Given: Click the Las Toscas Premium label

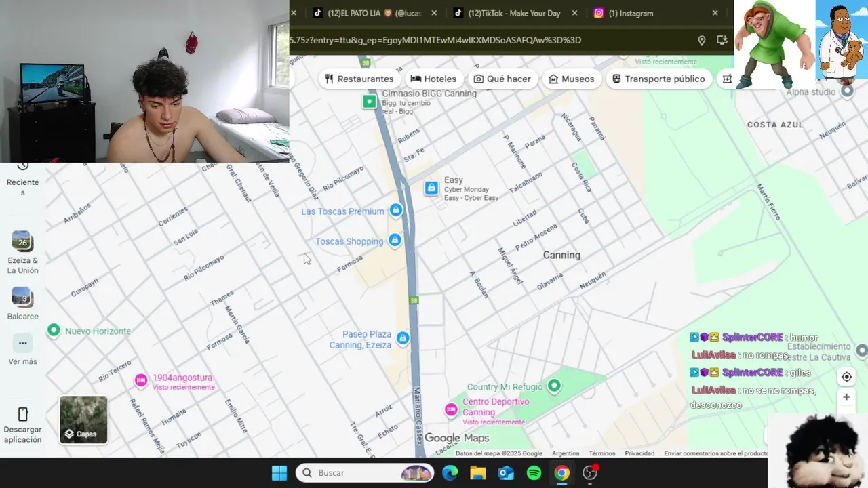Looking at the screenshot, I should pyautogui.click(x=342, y=211).
